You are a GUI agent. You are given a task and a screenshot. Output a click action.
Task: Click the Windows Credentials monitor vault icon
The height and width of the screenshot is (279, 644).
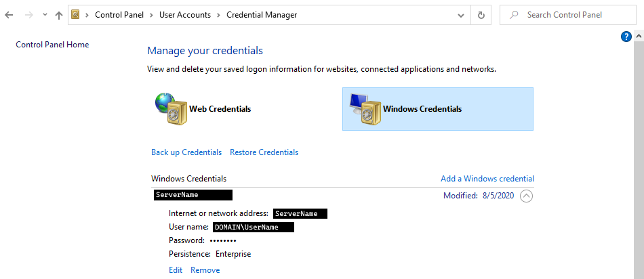pos(362,108)
